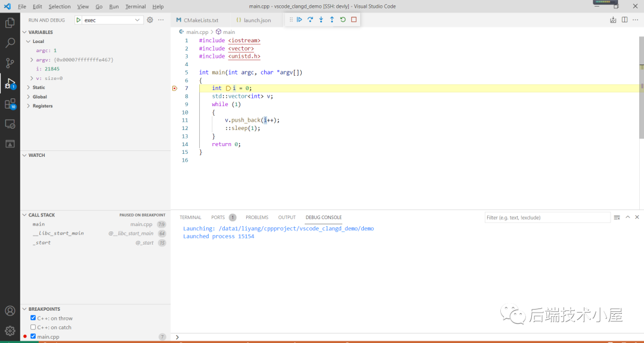The height and width of the screenshot is (343, 644).
Task: Restart the debug session
Action: pyautogui.click(x=343, y=19)
